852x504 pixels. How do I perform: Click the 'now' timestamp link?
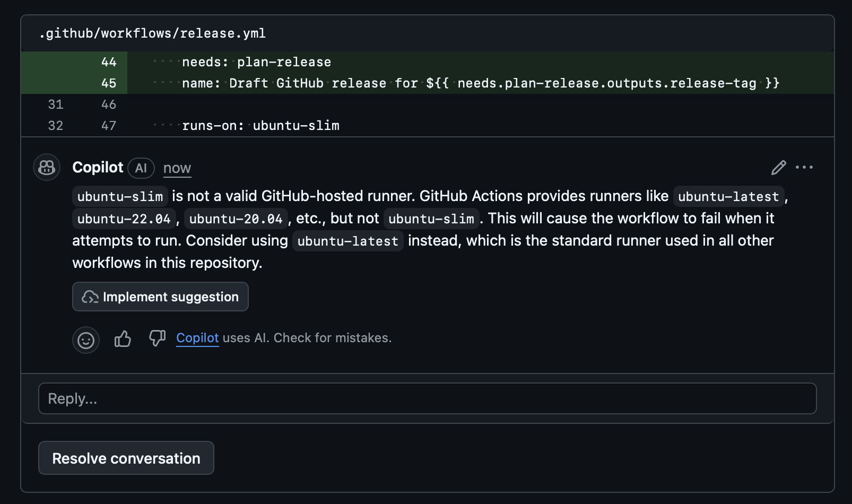pyautogui.click(x=177, y=168)
